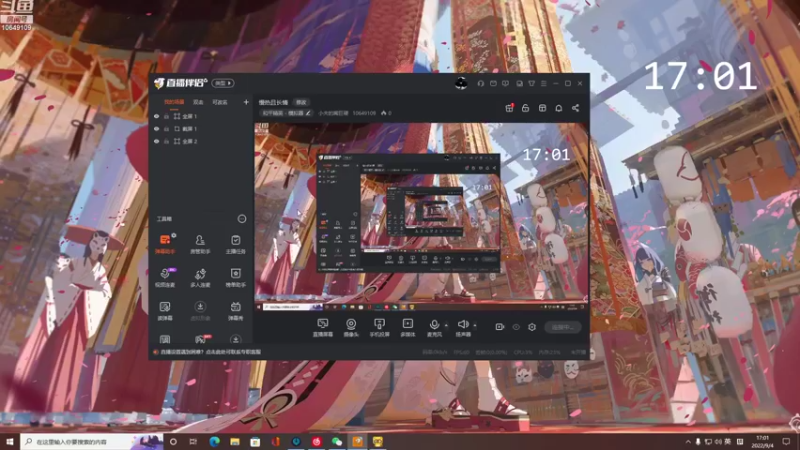
Task: Click the T-shirt skin icon in title bar
Action: [532, 83]
